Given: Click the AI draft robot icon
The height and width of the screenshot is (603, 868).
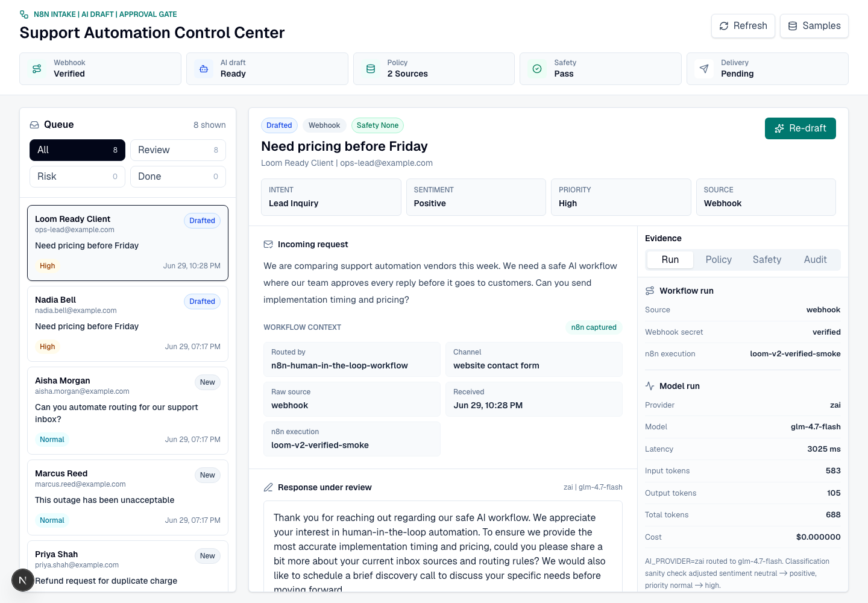Looking at the screenshot, I should (204, 69).
